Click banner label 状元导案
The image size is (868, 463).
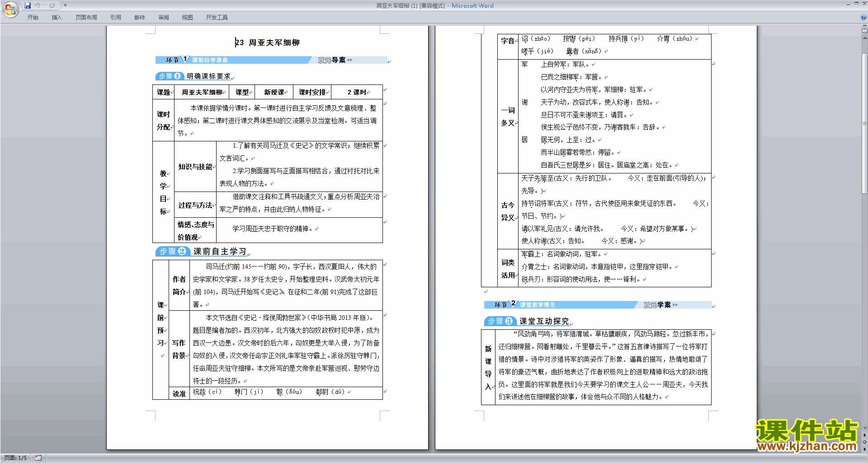pos(331,60)
